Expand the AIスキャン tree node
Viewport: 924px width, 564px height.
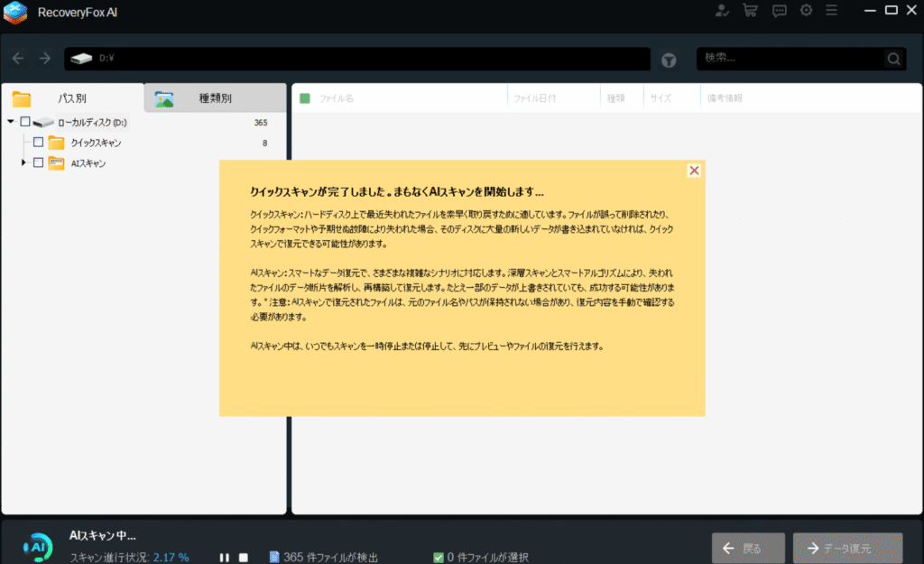click(23, 163)
